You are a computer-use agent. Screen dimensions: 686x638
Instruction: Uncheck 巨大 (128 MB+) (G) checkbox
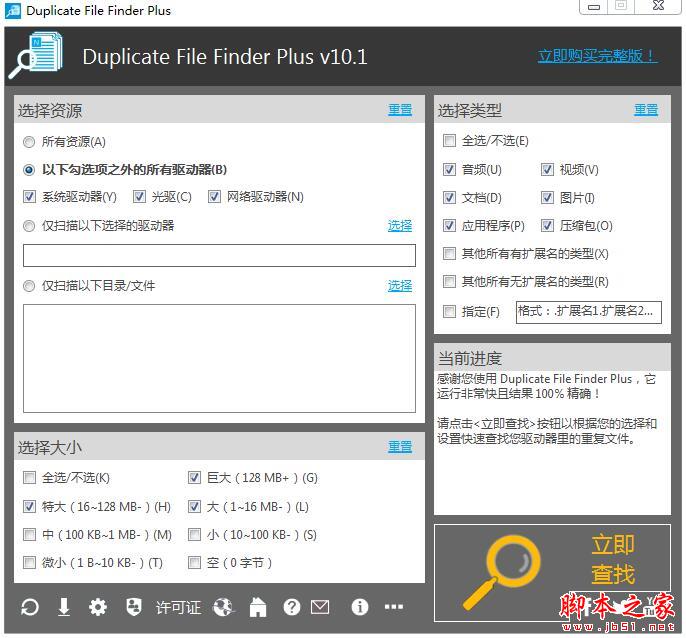pyautogui.click(x=194, y=477)
